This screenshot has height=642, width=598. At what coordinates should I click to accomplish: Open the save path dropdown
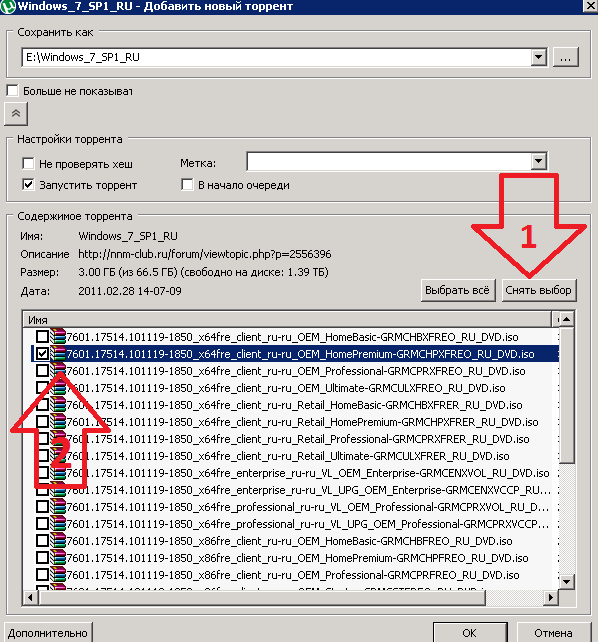pyautogui.click(x=539, y=57)
